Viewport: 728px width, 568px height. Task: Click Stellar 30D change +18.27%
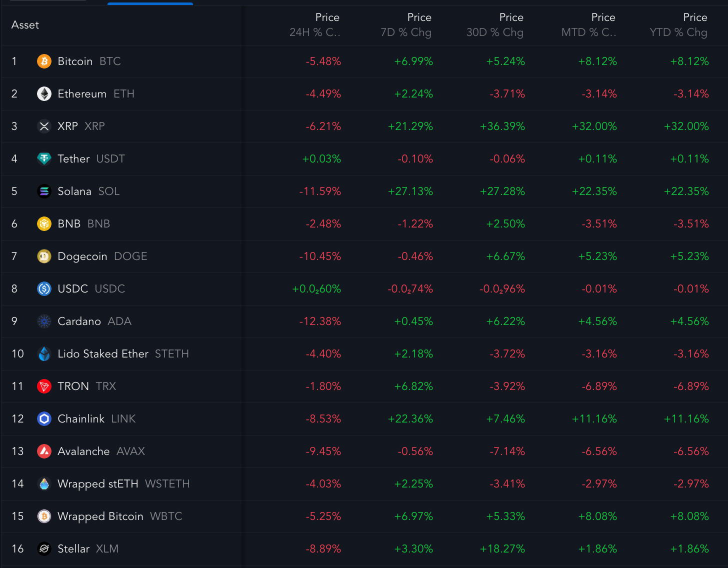(502, 549)
